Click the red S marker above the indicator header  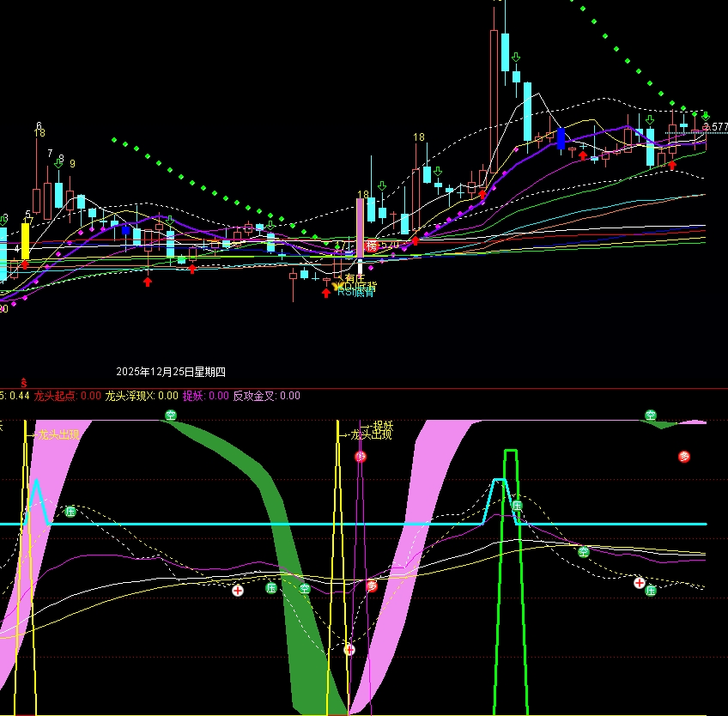pyautogui.click(x=24, y=383)
